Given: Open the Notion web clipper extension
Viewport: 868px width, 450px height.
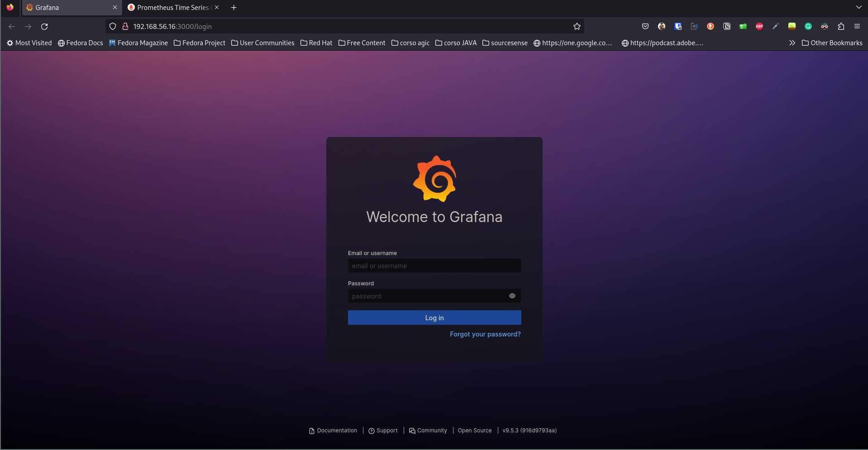Looking at the screenshot, I should point(727,26).
